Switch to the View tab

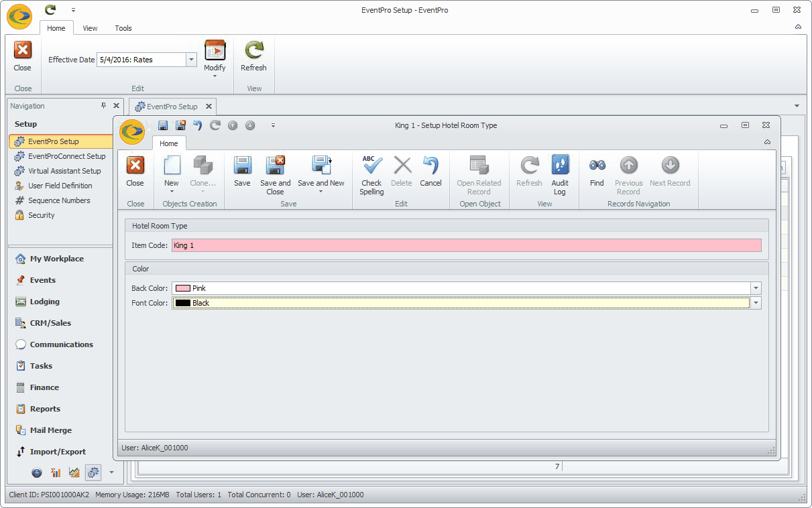click(90, 28)
